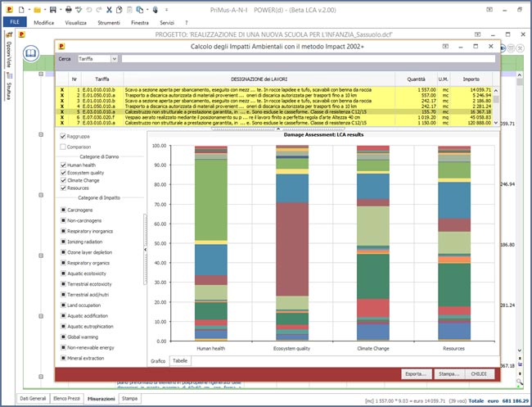Image resolution: width=532 pixels, height=407 pixels.
Task: Toggle the Climate Change checkbox
Action: (63, 180)
